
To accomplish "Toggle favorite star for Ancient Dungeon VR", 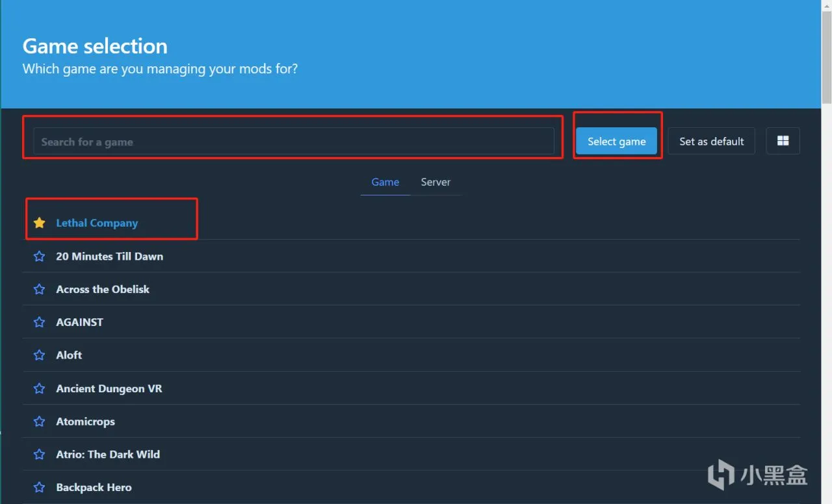I will (40, 388).
